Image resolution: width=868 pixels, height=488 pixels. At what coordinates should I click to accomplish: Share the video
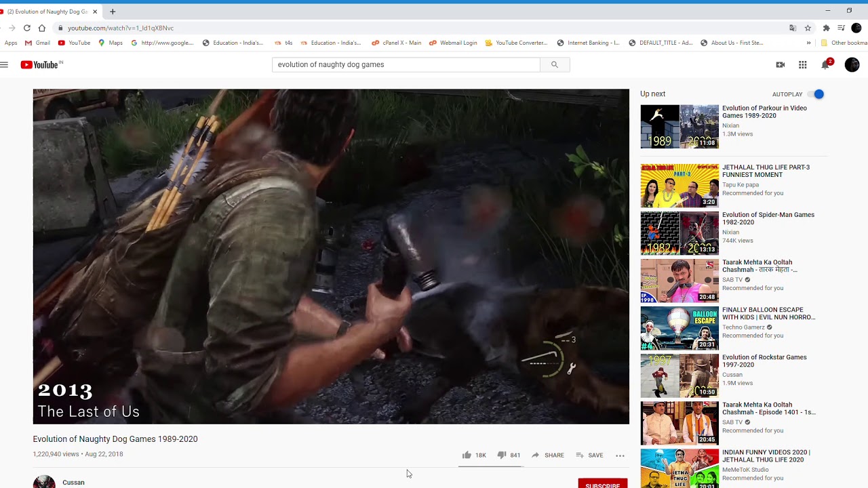pos(548,455)
